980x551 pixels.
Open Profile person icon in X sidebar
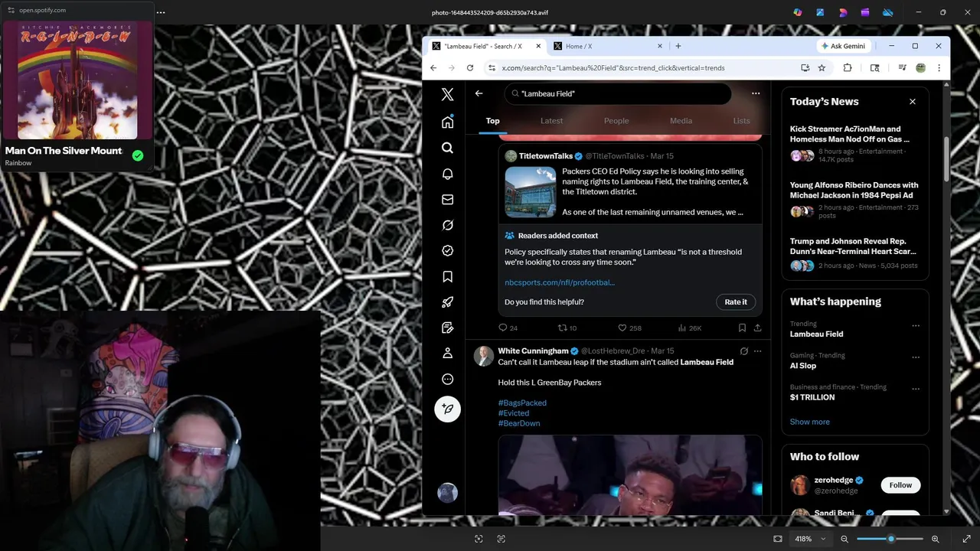pos(448,354)
